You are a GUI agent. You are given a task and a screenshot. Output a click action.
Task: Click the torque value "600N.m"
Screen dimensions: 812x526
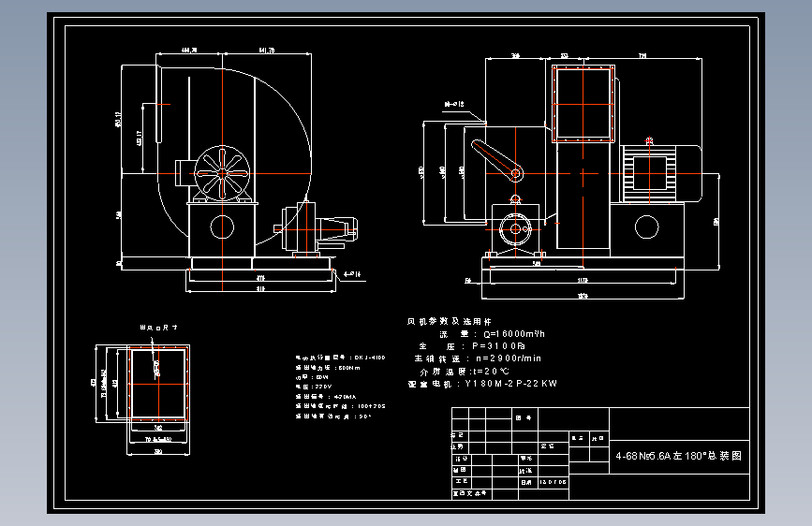tap(349, 368)
